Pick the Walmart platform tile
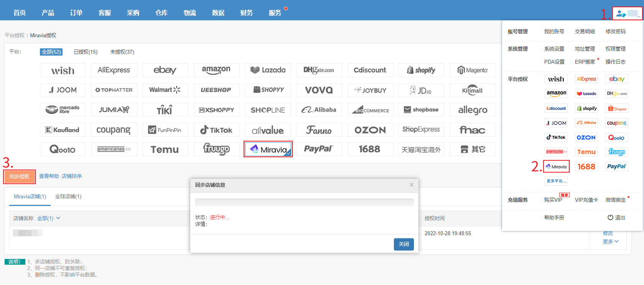The height and width of the screenshot is (285, 644). [165, 90]
